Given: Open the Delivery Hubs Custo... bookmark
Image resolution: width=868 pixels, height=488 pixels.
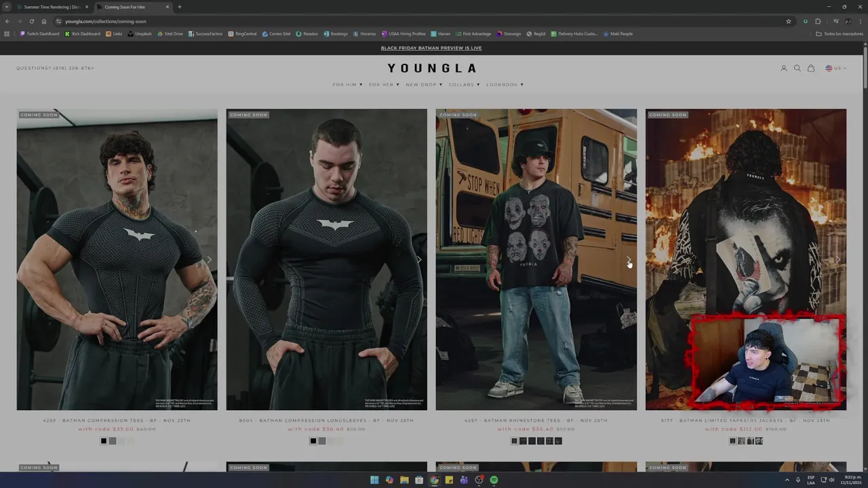Looking at the screenshot, I should point(574,33).
